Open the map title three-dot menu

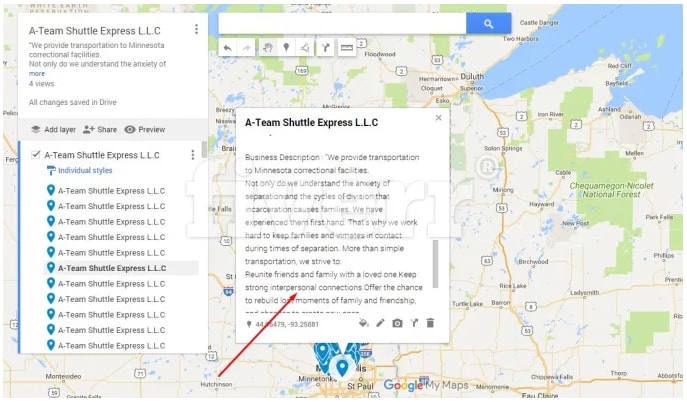click(x=196, y=29)
